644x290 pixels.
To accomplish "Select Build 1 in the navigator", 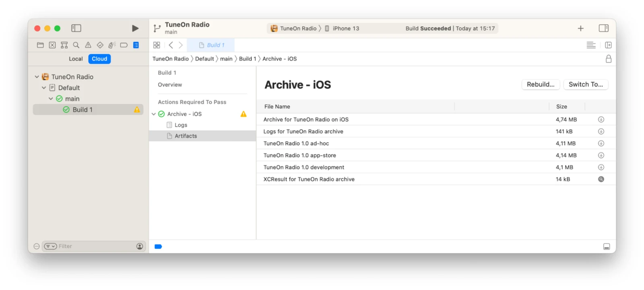I will tap(88, 110).
